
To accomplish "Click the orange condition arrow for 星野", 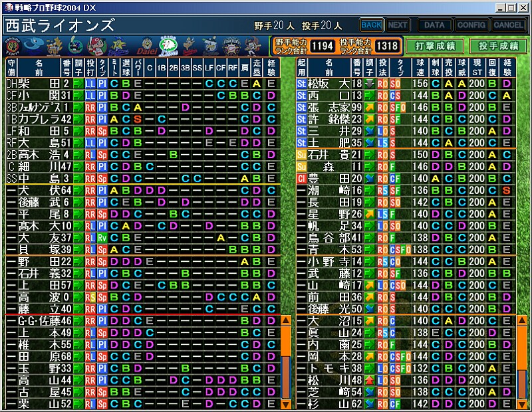I will click(x=369, y=215).
